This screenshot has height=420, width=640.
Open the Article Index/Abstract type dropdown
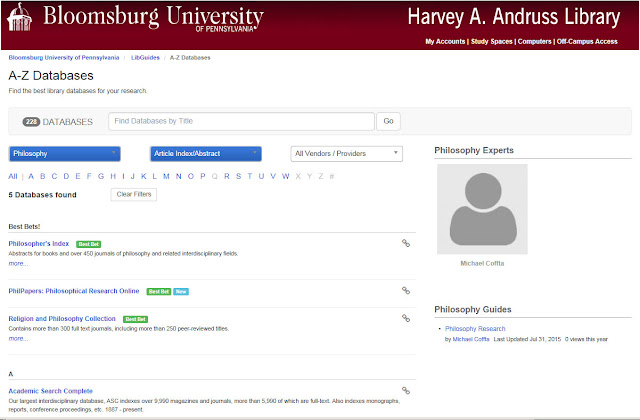pyautogui.click(x=206, y=154)
